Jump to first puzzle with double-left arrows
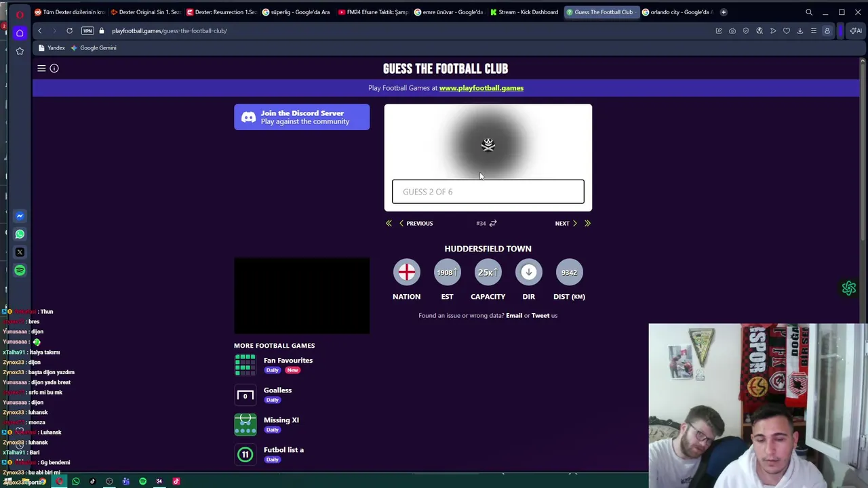This screenshot has width=868, height=488. point(389,223)
